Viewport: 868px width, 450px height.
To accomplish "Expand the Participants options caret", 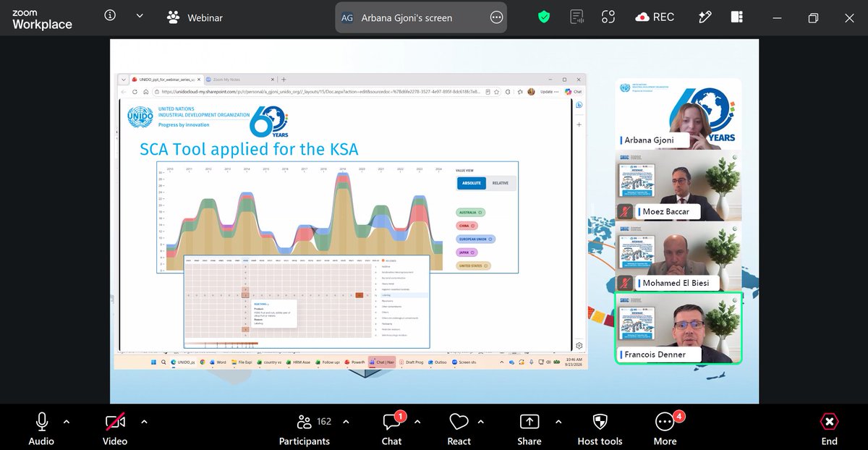I will pos(346,421).
